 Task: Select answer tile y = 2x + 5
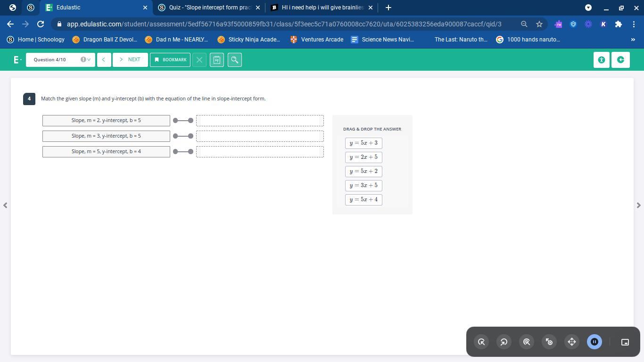pyautogui.click(x=363, y=157)
